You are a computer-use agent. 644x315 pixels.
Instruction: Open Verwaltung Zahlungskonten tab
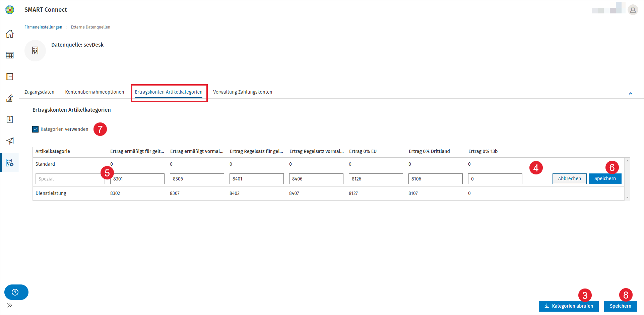click(x=243, y=92)
